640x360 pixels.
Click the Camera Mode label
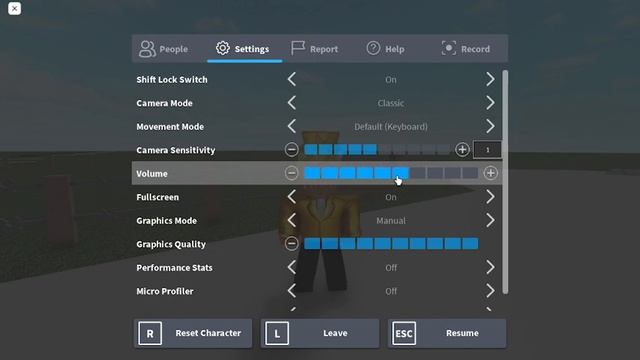164,103
